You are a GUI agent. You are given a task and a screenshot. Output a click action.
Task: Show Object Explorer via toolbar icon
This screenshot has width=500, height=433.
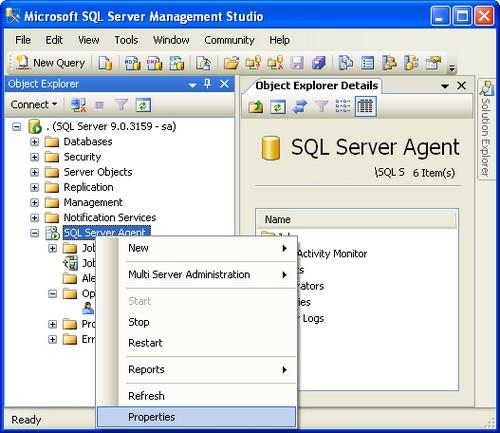click(x=389, y=63)
